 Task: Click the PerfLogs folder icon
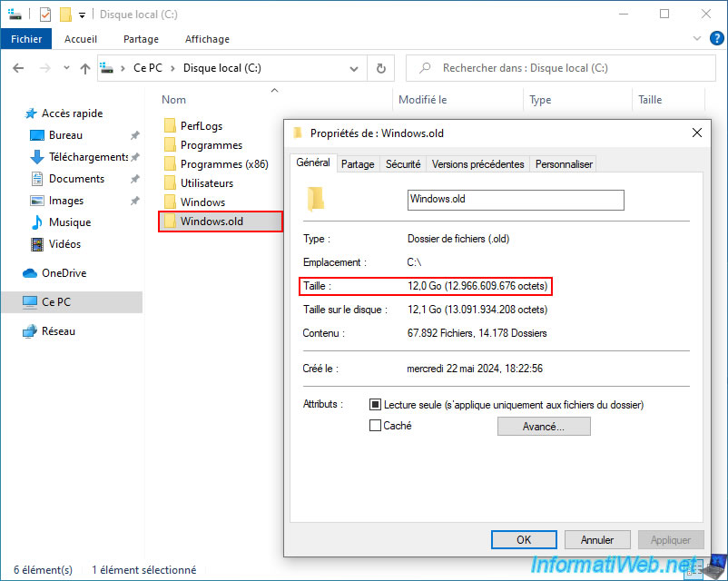(170, 125)
